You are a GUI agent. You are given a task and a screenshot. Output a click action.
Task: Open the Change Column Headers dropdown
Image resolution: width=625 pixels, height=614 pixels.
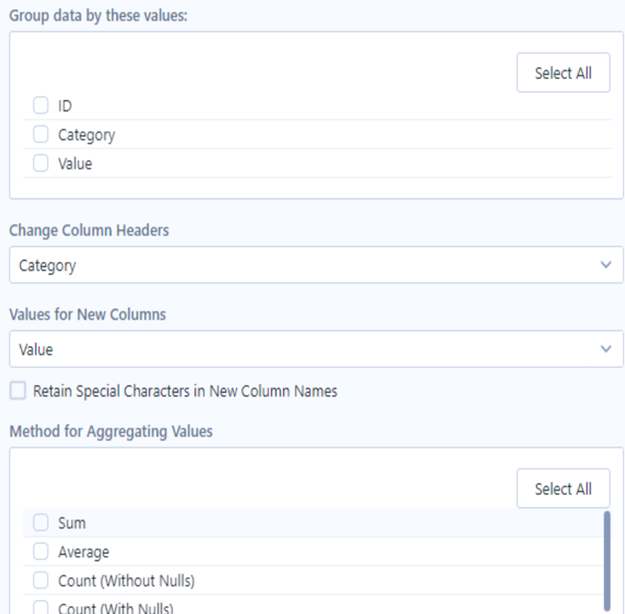[316, 265]
